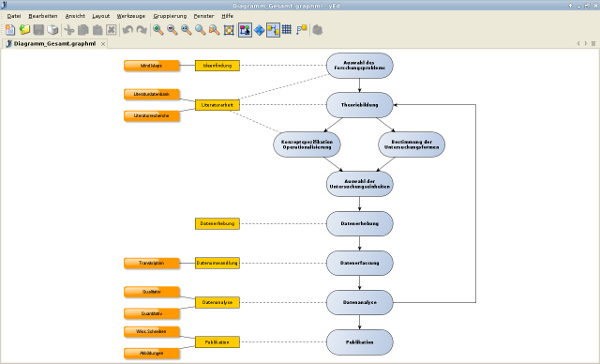
Task: Select the Auswahl der Untersuchungseinheiten node
Action: coord(359,184)
